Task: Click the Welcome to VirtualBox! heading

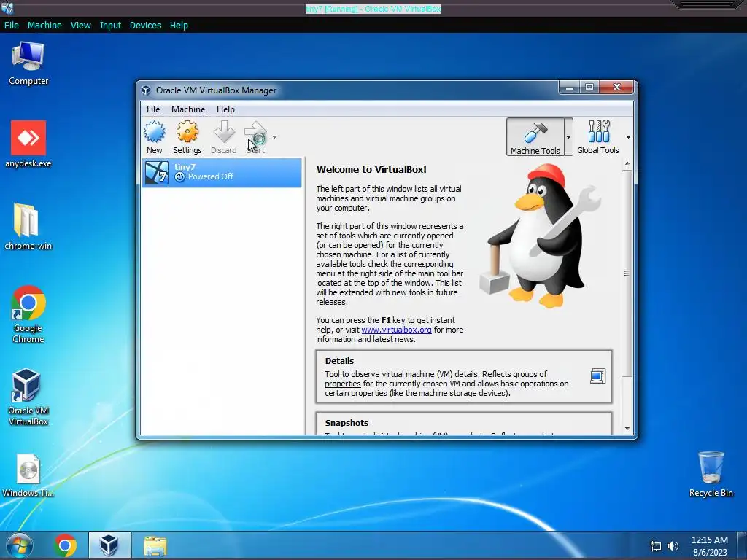Action: tap(371, 169)
